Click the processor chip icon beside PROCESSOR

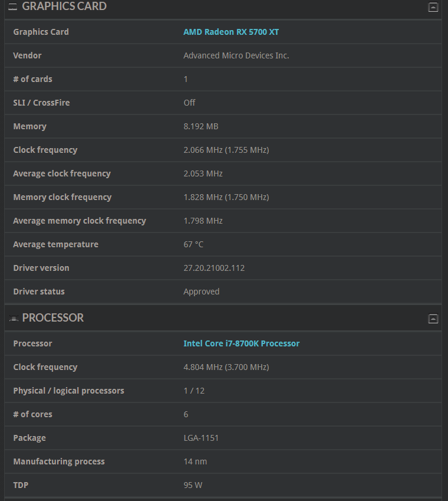(x=14, y=318)
